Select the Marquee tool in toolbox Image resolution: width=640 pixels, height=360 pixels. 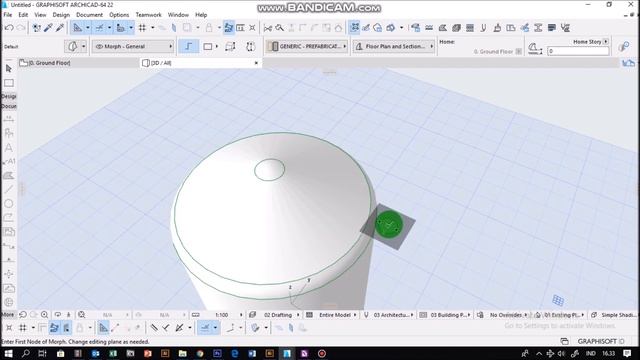[x=9, y=83]
